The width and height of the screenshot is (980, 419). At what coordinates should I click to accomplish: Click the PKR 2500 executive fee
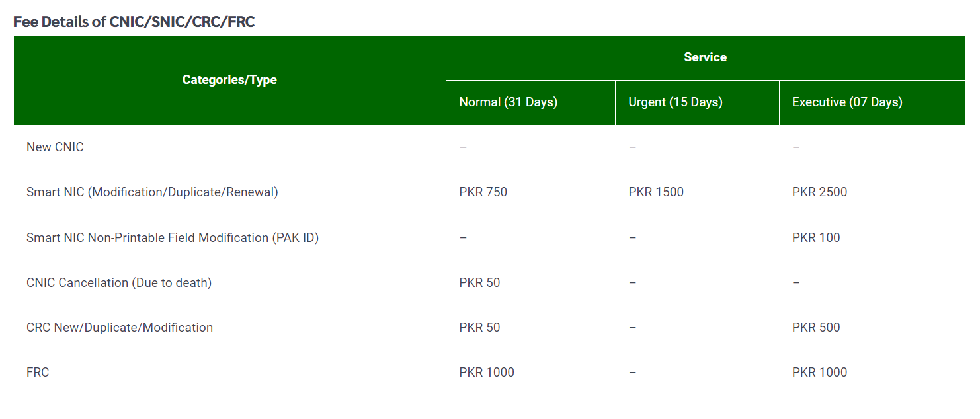(x=819, y=192)
